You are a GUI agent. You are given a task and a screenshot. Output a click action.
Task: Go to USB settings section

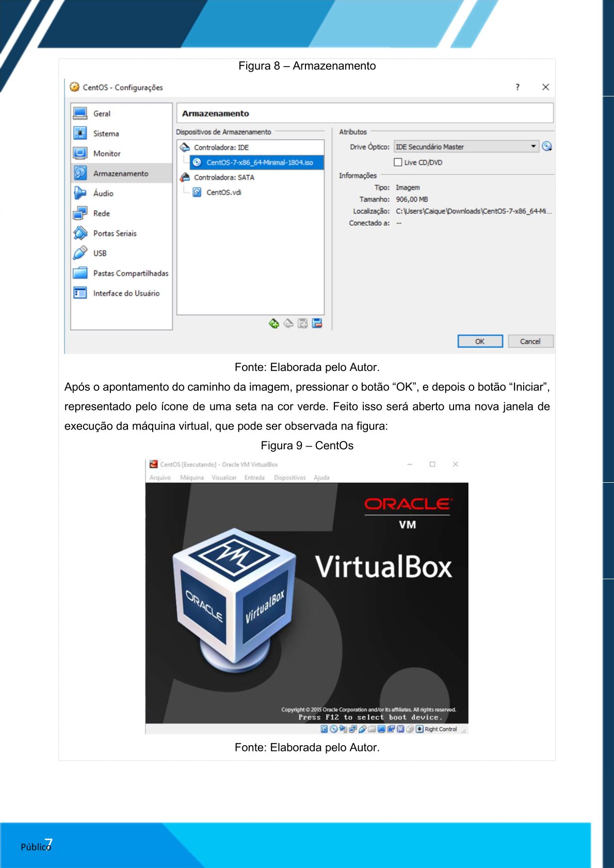click(100, 253)
